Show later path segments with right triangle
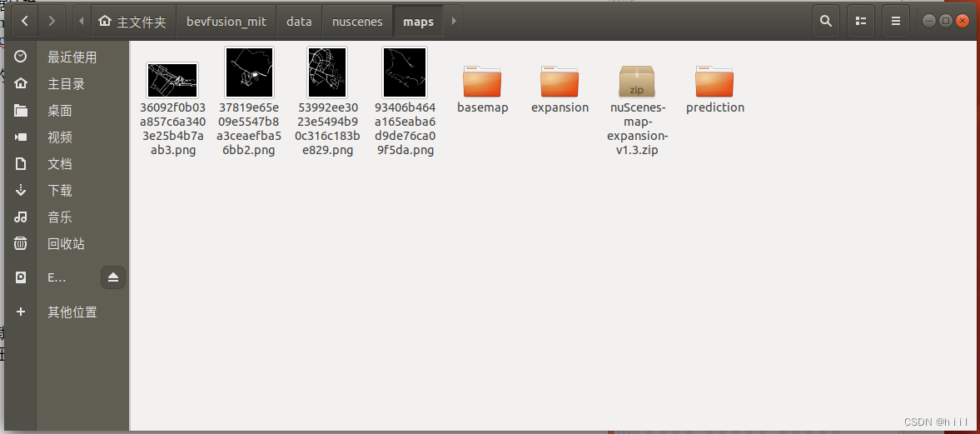The height and width of the screenshot is (434, 980). pos(454,22)
